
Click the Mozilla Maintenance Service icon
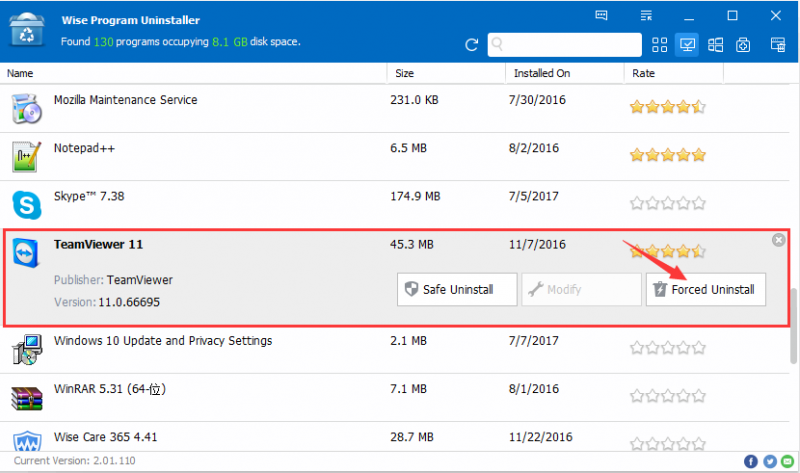26,108
